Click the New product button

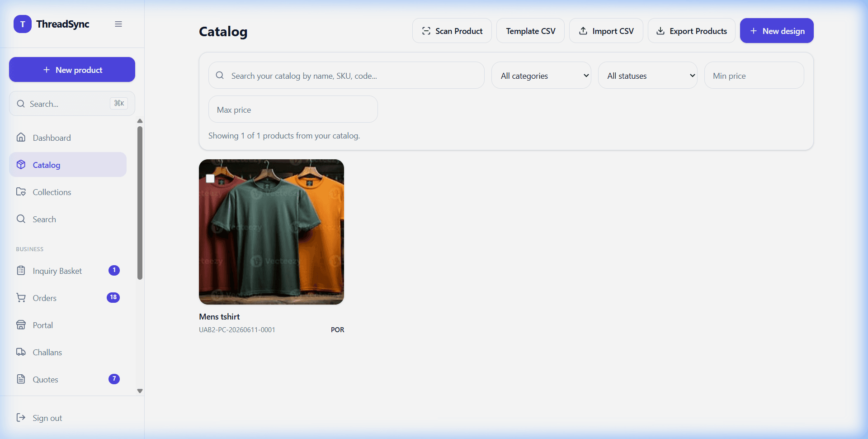pos(72,70)
